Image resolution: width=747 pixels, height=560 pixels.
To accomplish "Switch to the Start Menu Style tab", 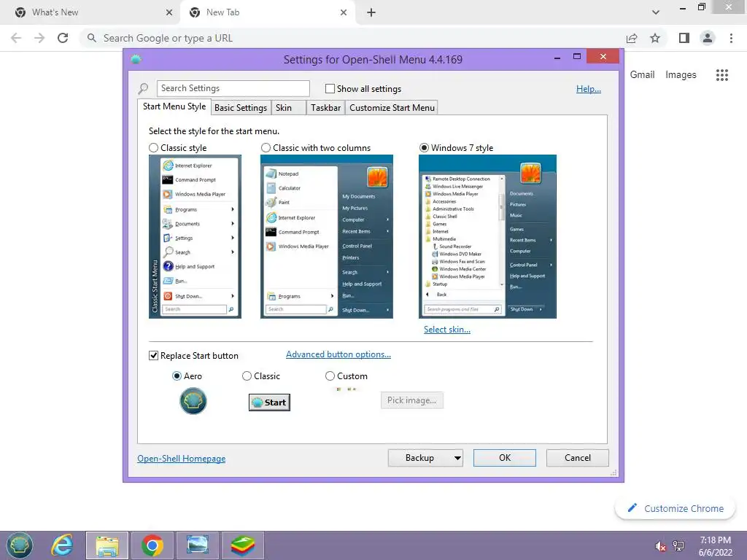I will [x=174, y=106].
